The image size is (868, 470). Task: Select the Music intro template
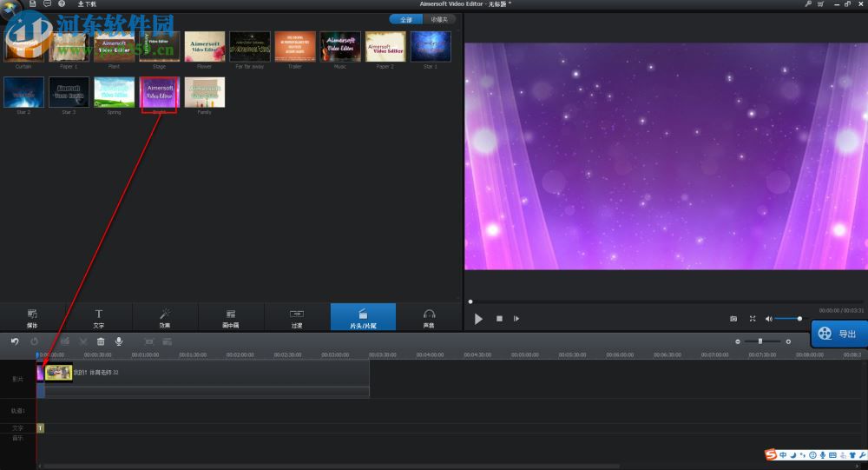point(340,47)
